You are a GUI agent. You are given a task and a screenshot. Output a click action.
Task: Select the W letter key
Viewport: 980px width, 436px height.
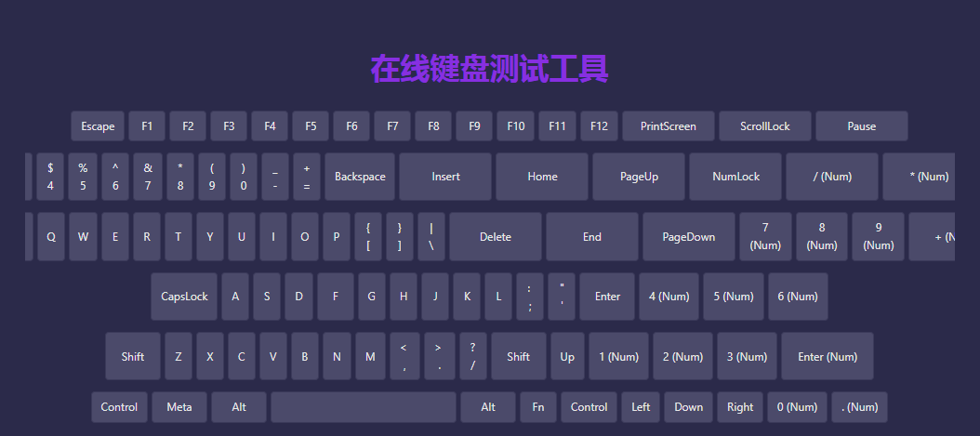point(83,237)
